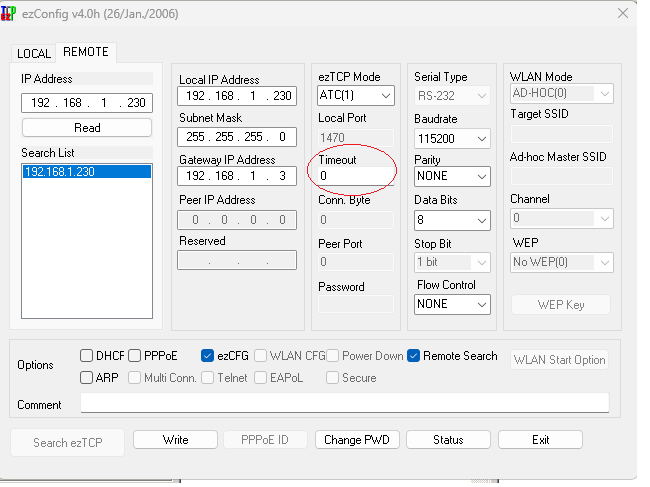Open the Stop Bit dropdown
This screenshot has height=487, width=650.
click(x=452, y=262)
